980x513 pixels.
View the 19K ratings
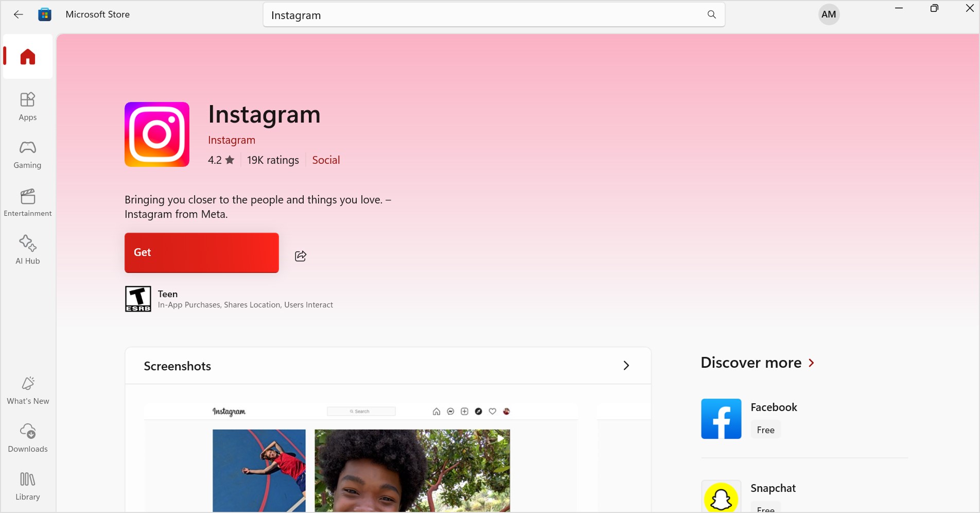click(273, 160)
